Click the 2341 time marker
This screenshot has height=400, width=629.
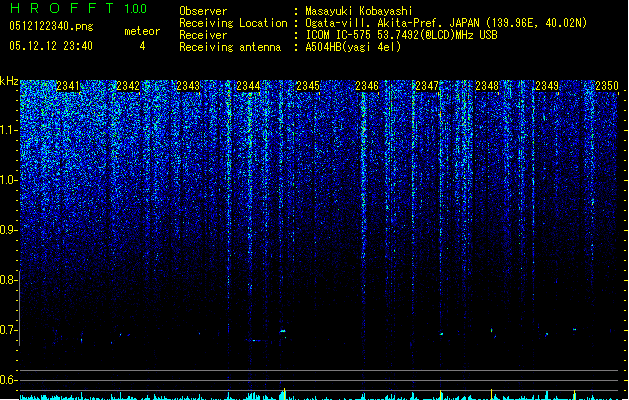point(68,86)
